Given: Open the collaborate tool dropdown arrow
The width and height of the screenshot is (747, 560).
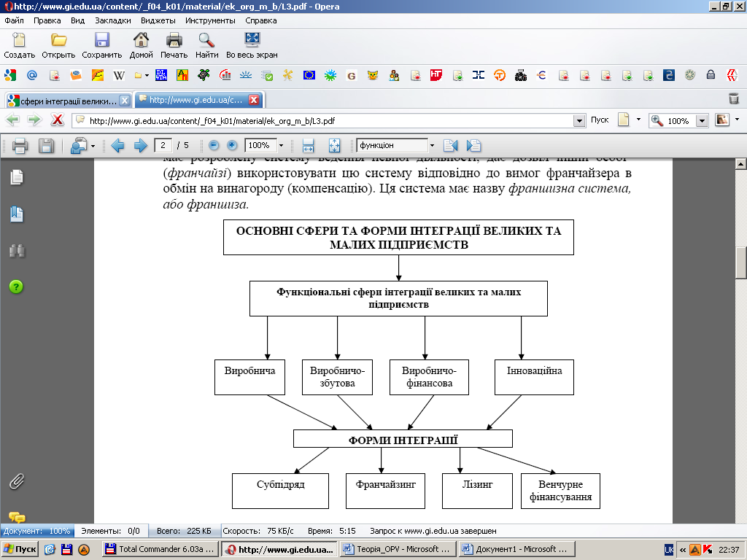Looking at the screenshot, I should (93, 146).
